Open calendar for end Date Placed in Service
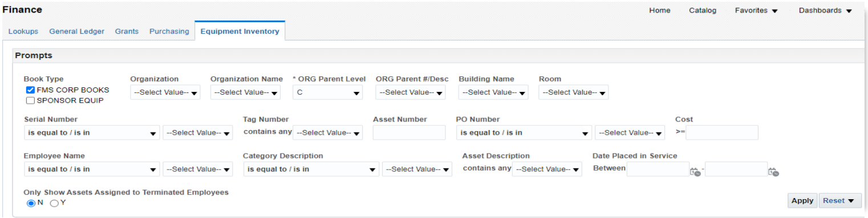Viewport: 868px width, 218px height. (773, 171)
